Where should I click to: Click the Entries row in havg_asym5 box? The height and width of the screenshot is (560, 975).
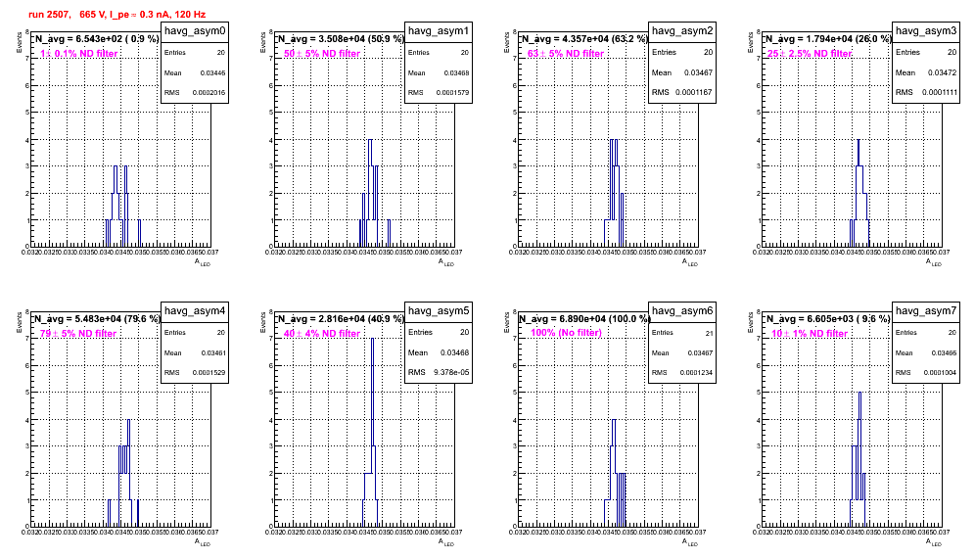[x=439, y=332]
